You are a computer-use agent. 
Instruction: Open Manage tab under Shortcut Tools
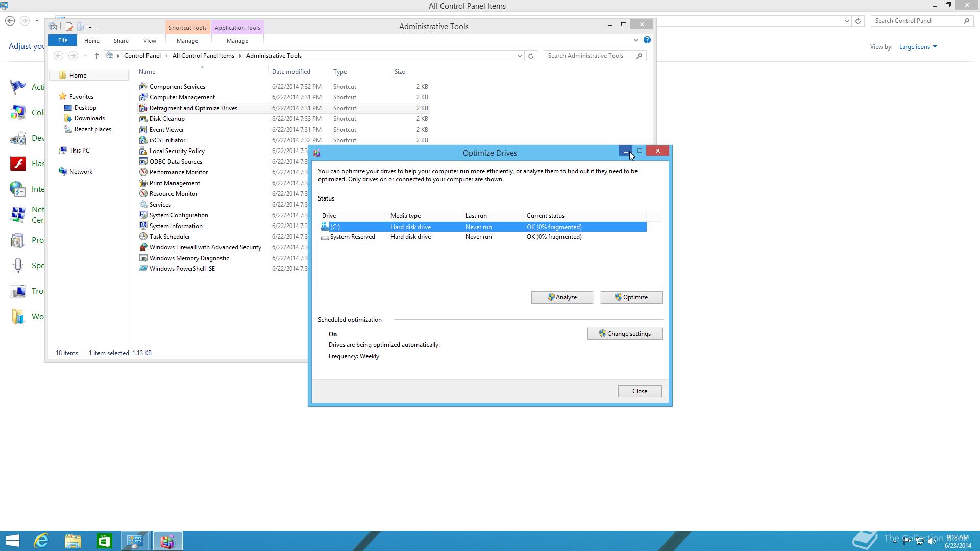[x=187, y=41]
